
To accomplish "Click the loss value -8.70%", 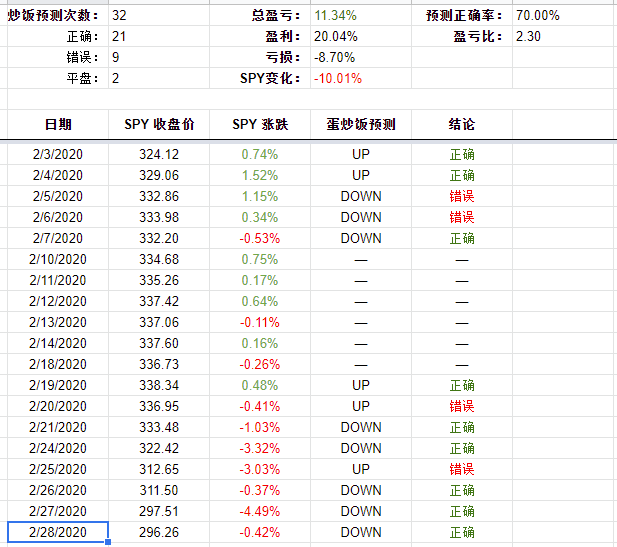I will 361,57.
